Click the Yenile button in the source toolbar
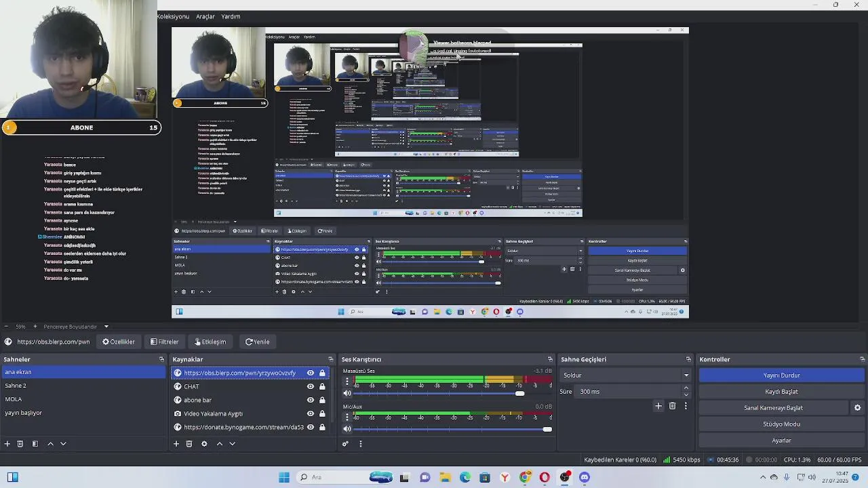The image size is (868, 488). pos(257,342)
